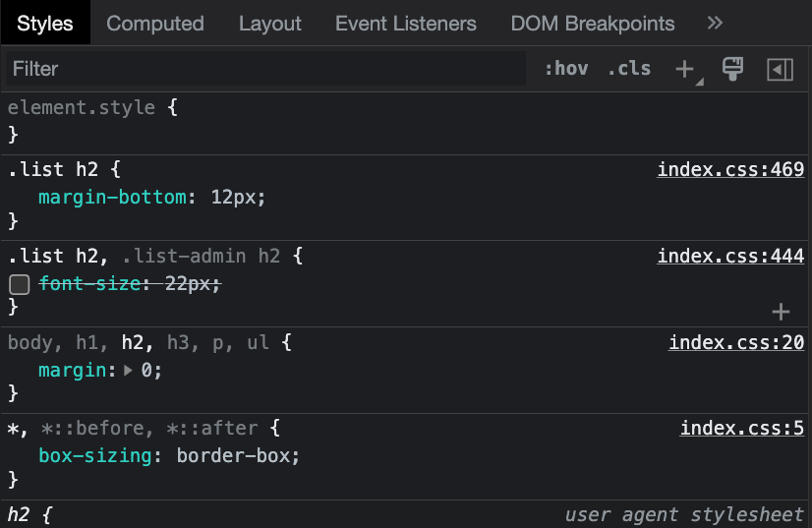Follow the index.css:444 source link
Viewport: 812px width, 528px height.
tap(730, 257)
